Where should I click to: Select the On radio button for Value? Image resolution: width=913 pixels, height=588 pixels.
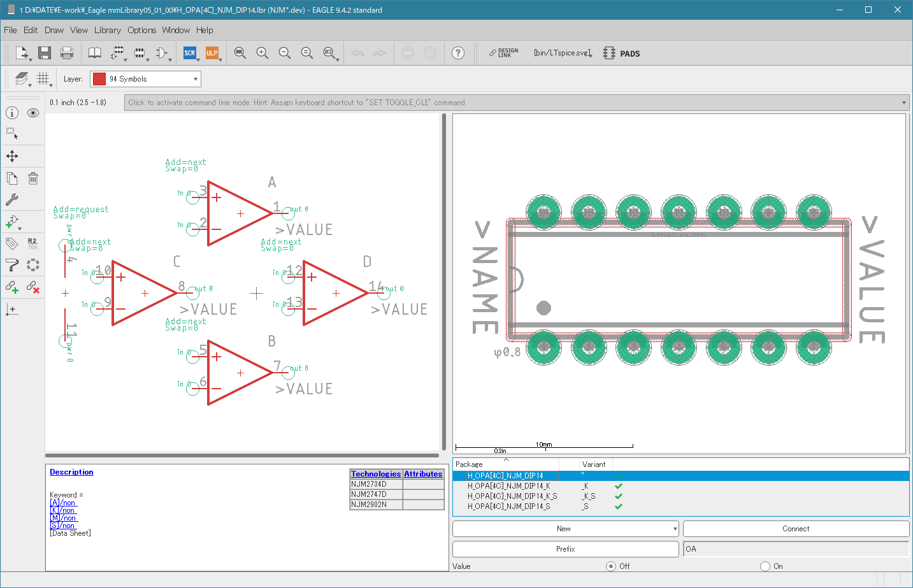tap(765, 566)
